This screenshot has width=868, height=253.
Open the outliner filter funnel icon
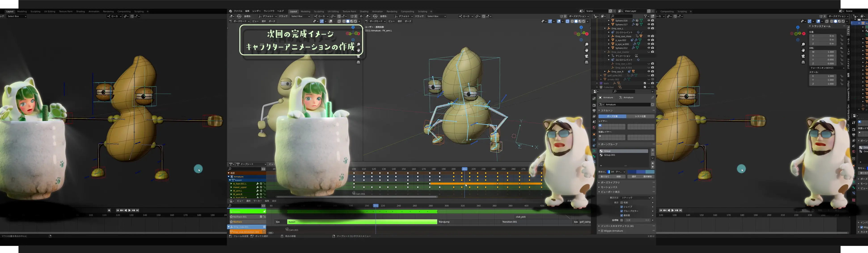tap(646, 16)
